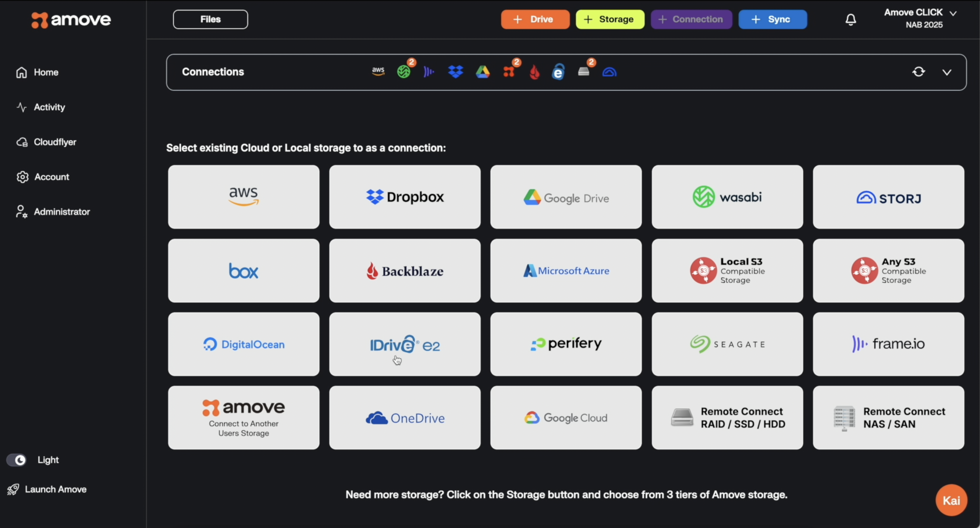Click the Amove icon in Connections bar
The image size is (980, 528).
[509, 71]
